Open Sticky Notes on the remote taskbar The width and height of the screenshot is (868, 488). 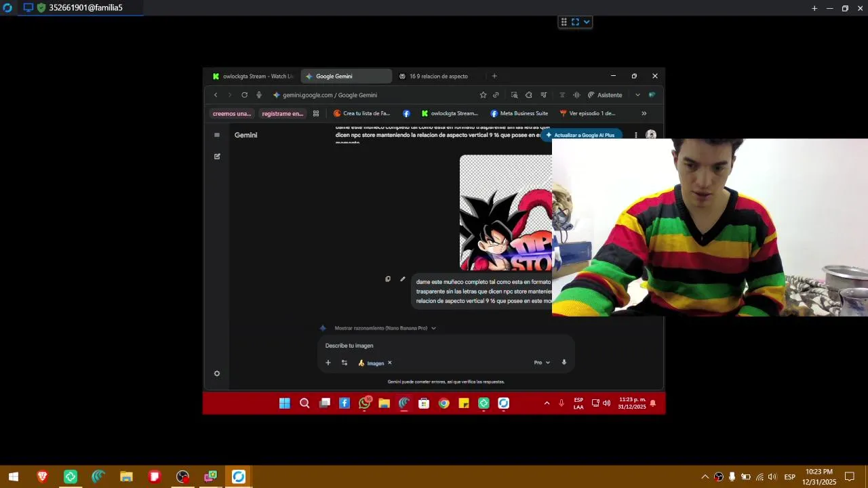pyautogui.click(x=464, y=403)
